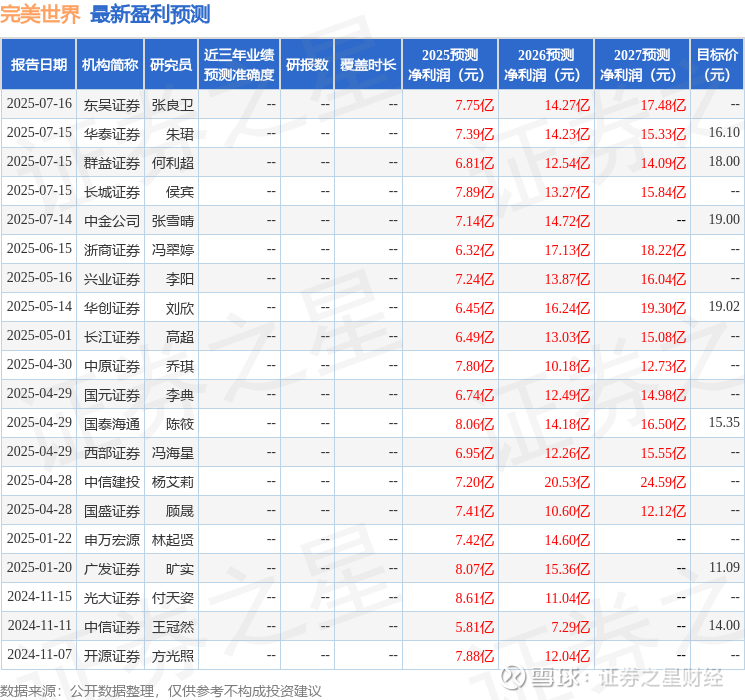Click the date 2025-07-16
745x700 pixels.
click(x=39, y=104)
